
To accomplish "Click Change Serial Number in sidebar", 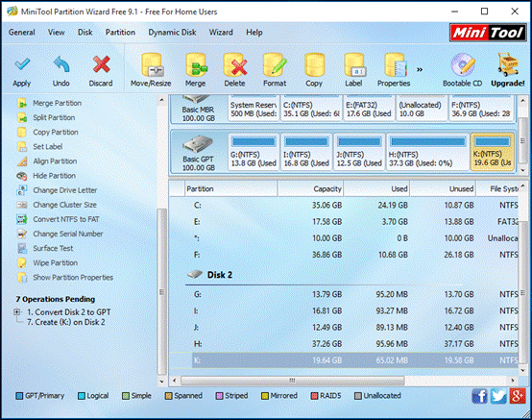I will point(68,234).
